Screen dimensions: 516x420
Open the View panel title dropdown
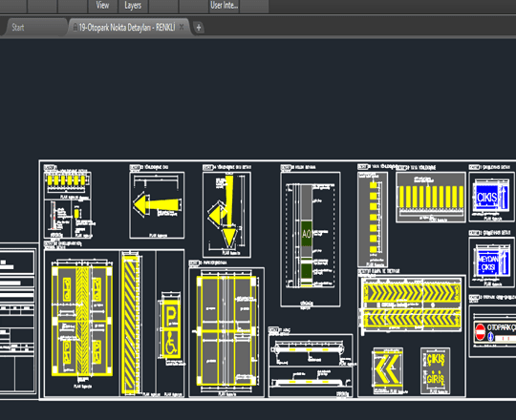[102, 6]
